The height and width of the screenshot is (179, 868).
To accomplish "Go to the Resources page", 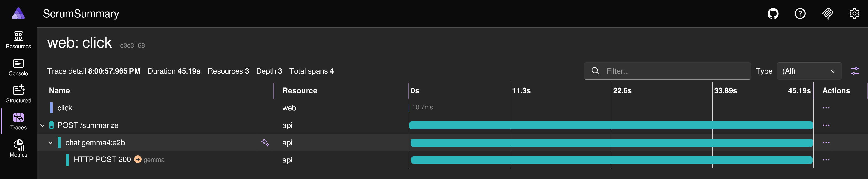I will pyautogui.click(x=18, y=40).
